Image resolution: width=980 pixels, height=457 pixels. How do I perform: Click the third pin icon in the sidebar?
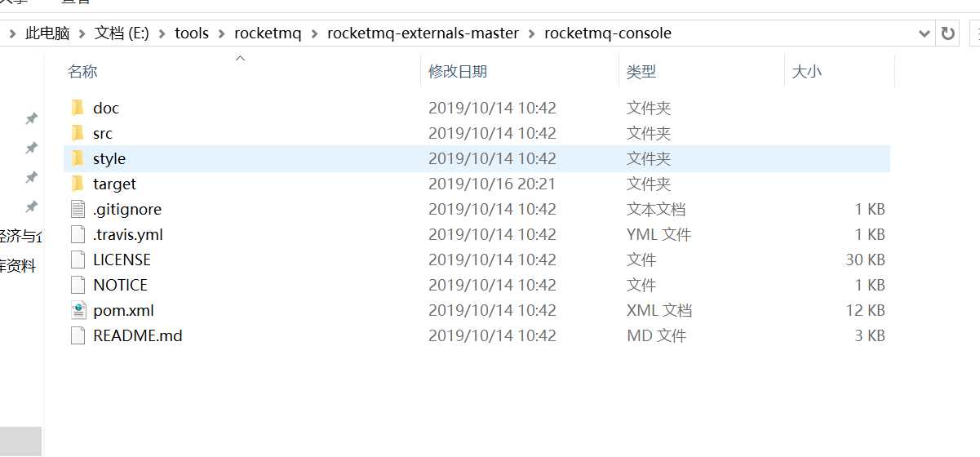coord(31,177)
